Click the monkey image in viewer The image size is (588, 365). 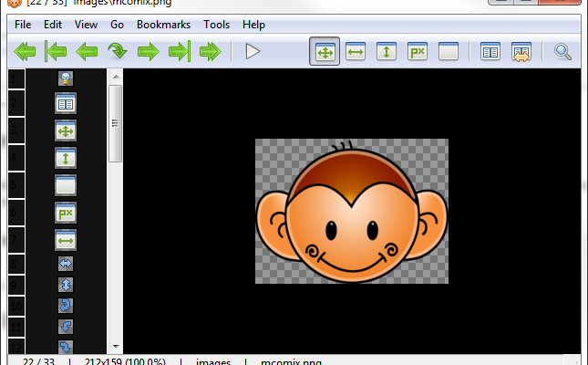(352, 212)
